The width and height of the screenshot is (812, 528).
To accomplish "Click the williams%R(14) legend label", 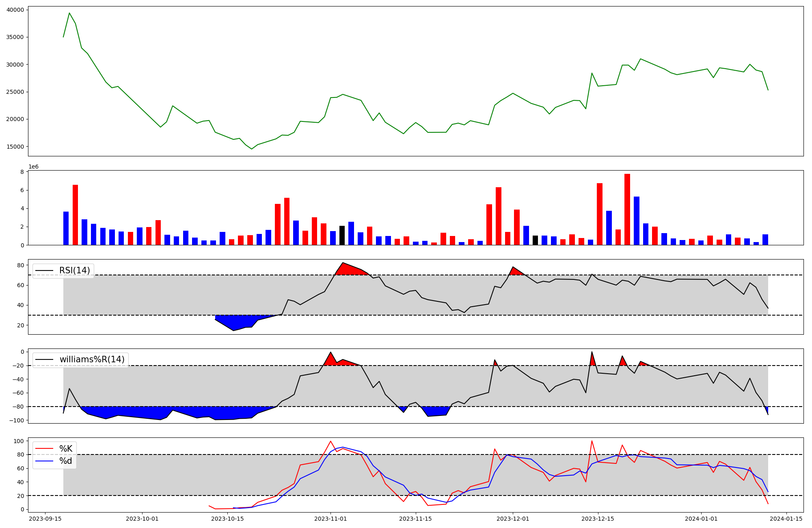I will [92, 359].
